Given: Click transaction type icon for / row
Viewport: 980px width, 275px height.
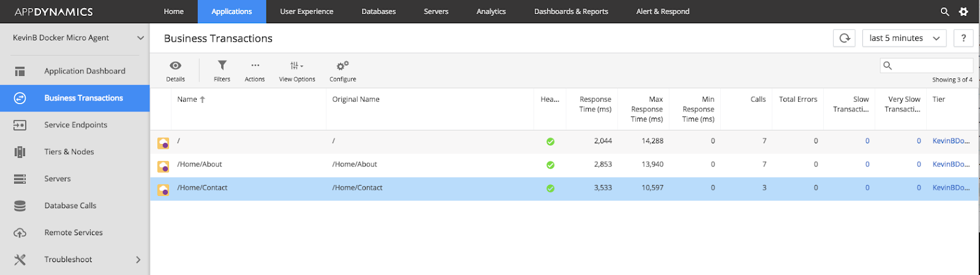Looking at the screenshot, I should [x=164, y=143].
